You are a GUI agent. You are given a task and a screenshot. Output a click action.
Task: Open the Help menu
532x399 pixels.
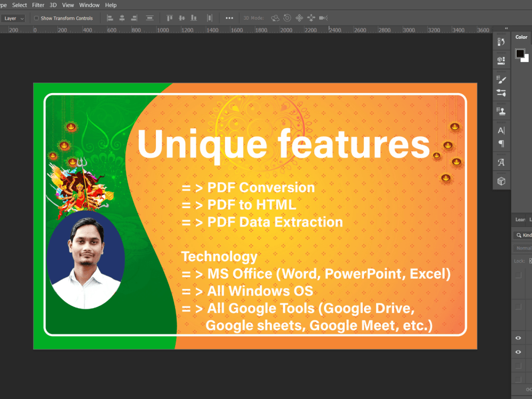point(111,5)
